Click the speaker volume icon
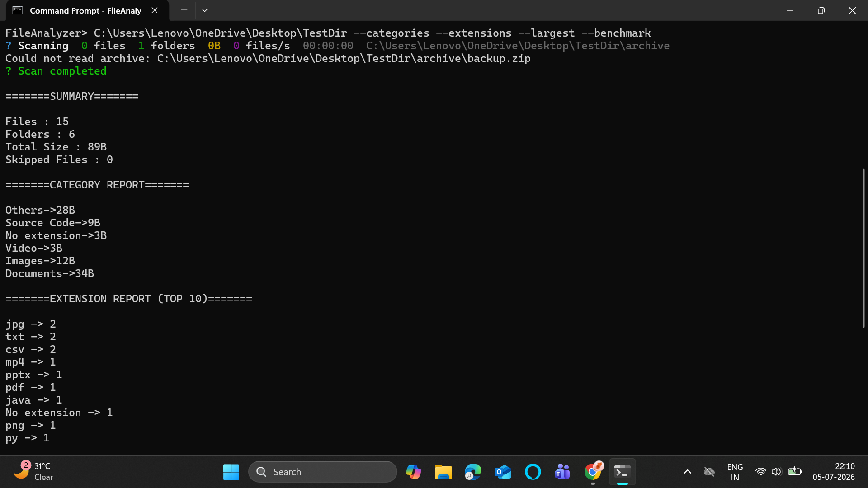This screenshot has width=868, height=488. (x=776, y=472)
